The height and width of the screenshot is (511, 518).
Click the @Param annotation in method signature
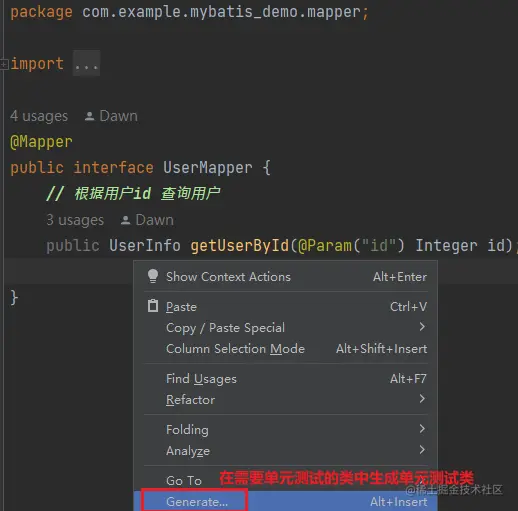tap(325, 246)
